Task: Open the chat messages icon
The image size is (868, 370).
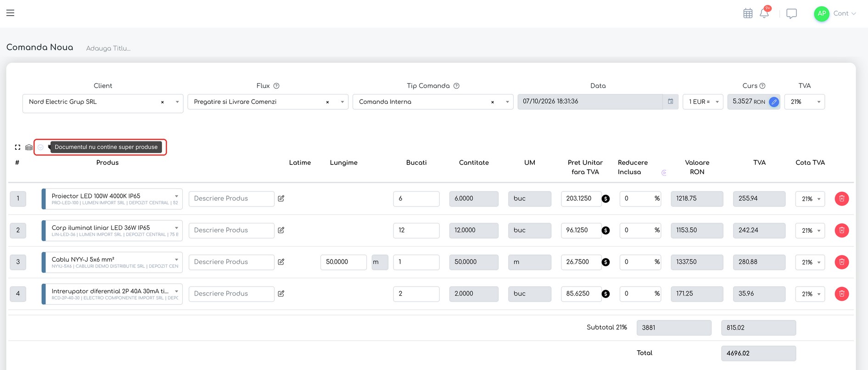Action: tap(791, 13)
